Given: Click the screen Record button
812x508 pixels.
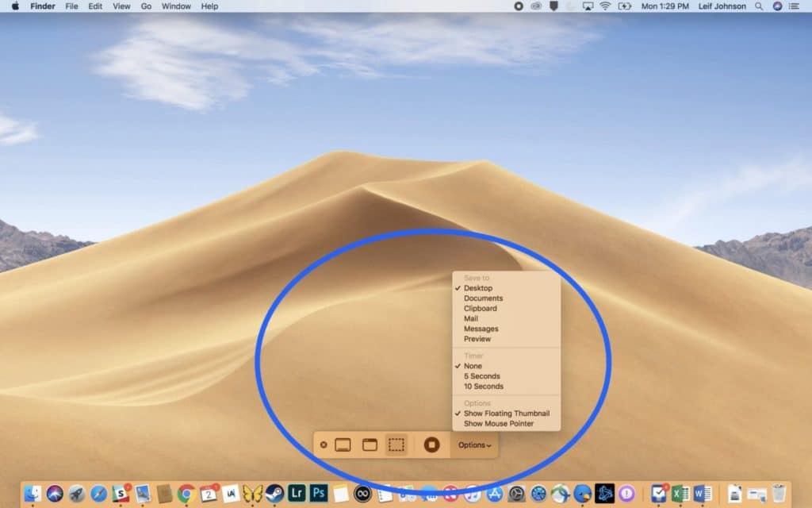Looking at the screenshot, I should [432, 445].
